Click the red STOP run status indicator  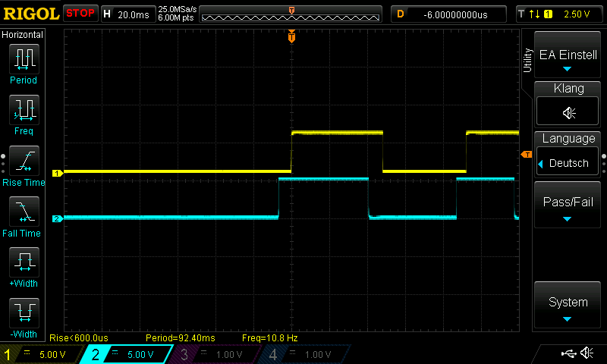(80, 14)
